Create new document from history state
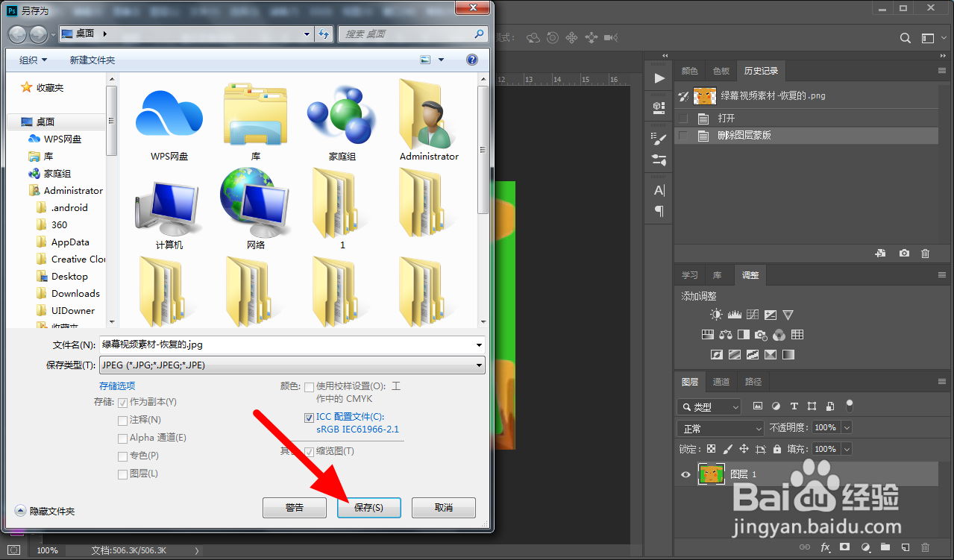 click(880, 254)
